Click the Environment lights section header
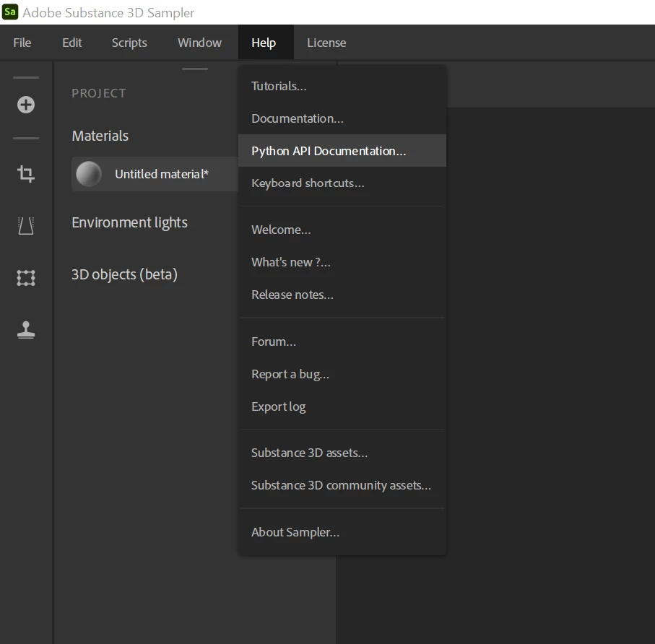The image size is (655, 644). 129,222
